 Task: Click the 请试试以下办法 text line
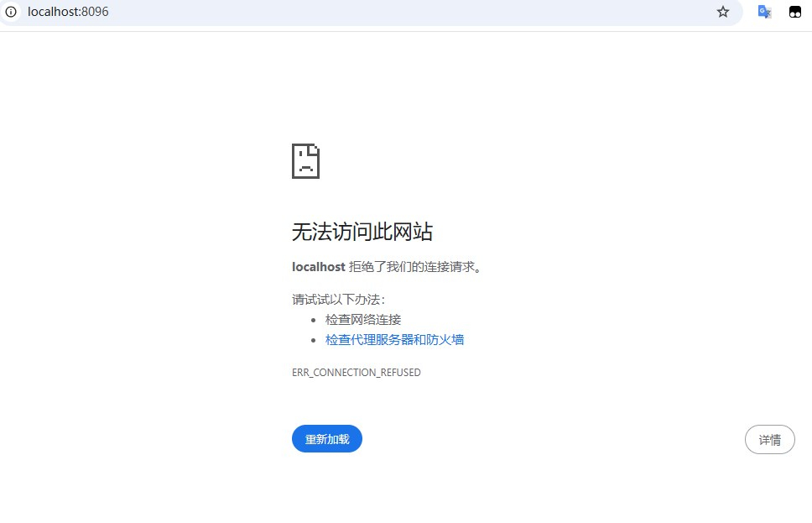(x=338, y=299)
